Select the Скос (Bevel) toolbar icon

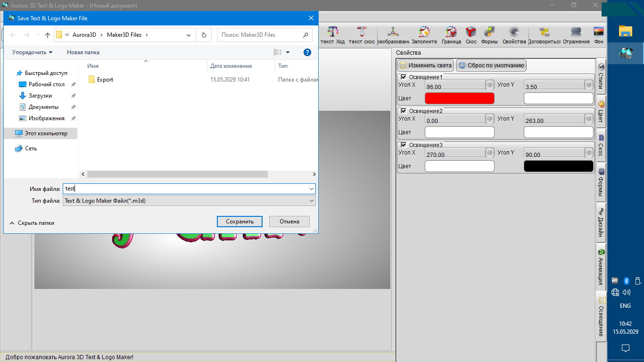(471, 35)
